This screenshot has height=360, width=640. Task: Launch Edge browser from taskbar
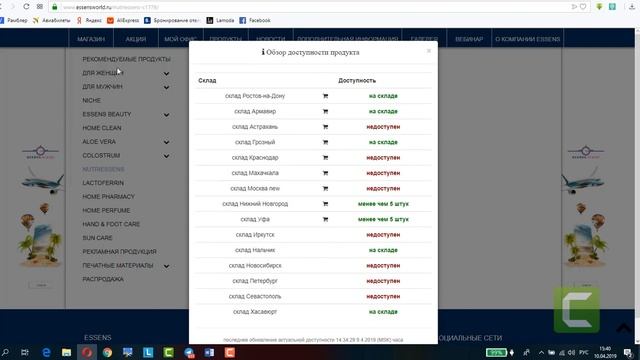click(x=46, y=352)
